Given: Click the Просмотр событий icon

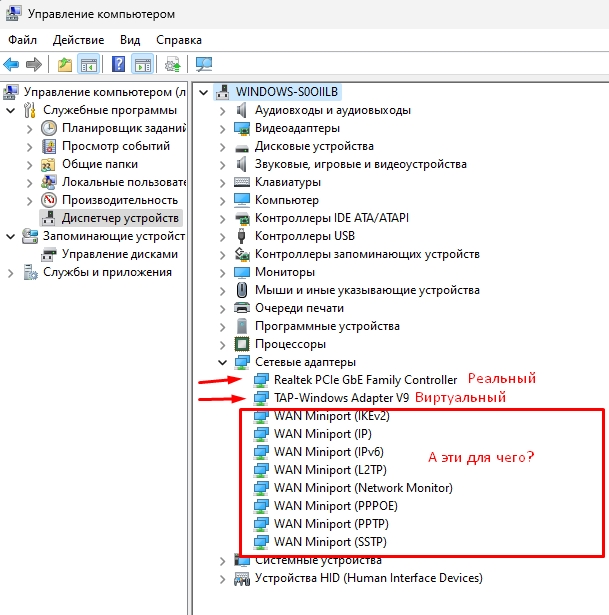Looking at the screenshot, I should tap(49, 146).
